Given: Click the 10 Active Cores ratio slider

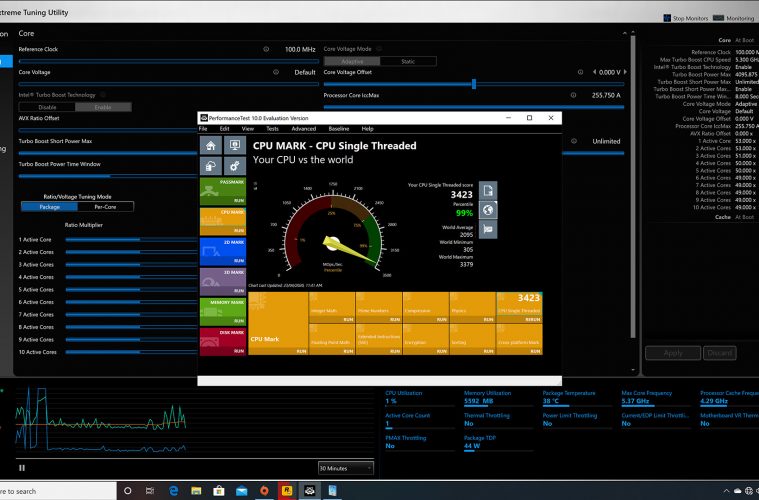Looking at the screenshot, I should coord(131,352).
